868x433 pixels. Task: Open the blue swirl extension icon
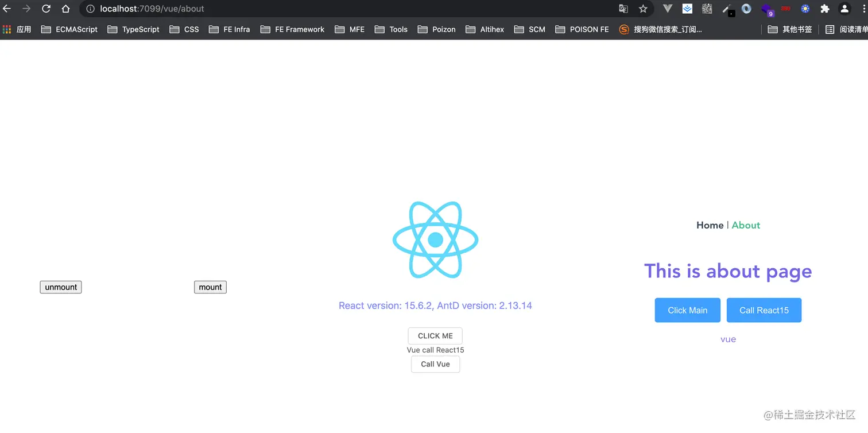click(746, 9)
